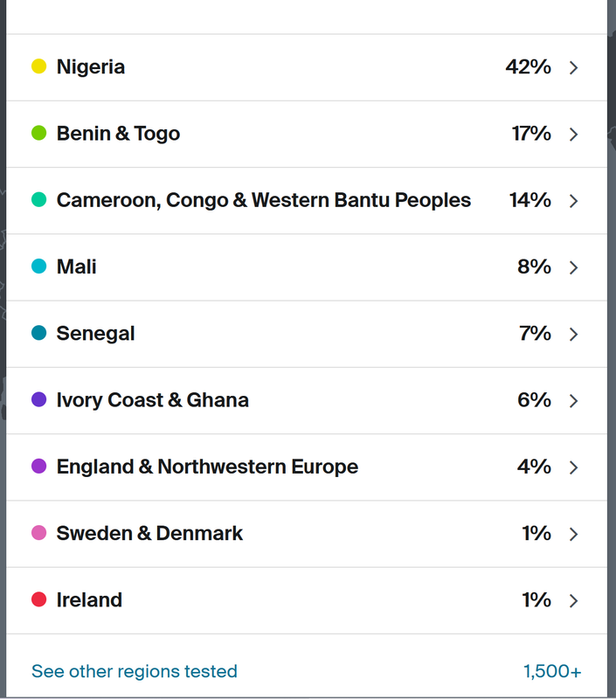Viewport: 616px width, 699px height.
Task: Click the Ivory Coast & Ghana label
Action: 152,400
